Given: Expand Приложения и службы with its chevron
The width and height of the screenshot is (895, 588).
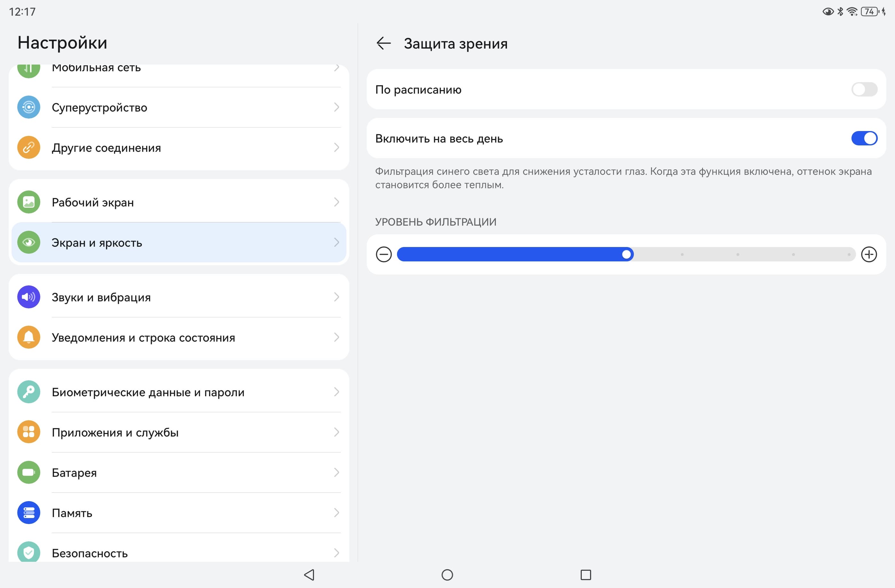Looking at the screenshot, I should click(337, 432).
